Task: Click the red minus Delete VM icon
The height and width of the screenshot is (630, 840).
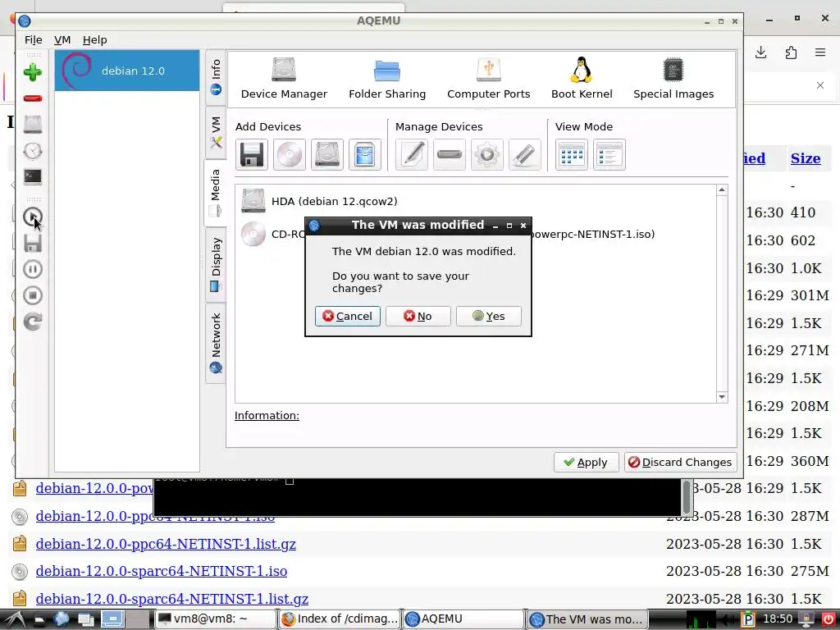Action: (x=33, y=98)
